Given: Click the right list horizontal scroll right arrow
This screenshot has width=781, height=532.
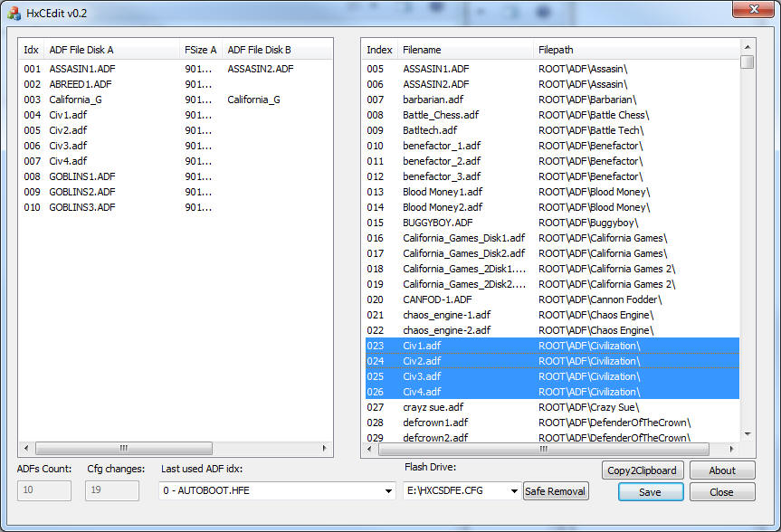Looking at the screenshot, I should (731, 449).
